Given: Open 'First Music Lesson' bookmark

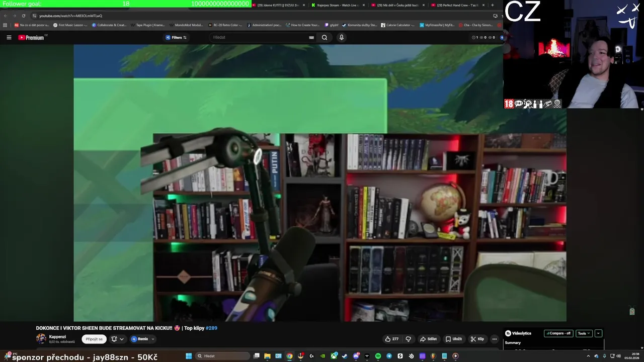Looking at the screenshot, I should [x=70, y=25].
